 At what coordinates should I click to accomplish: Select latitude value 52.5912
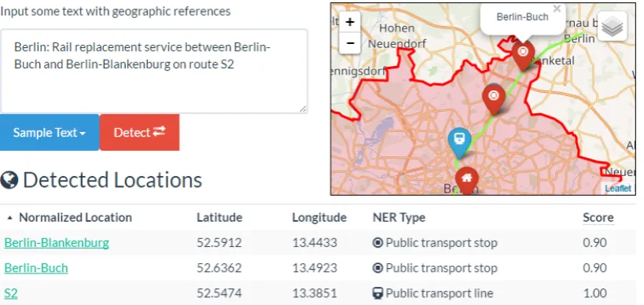(219, 243)
